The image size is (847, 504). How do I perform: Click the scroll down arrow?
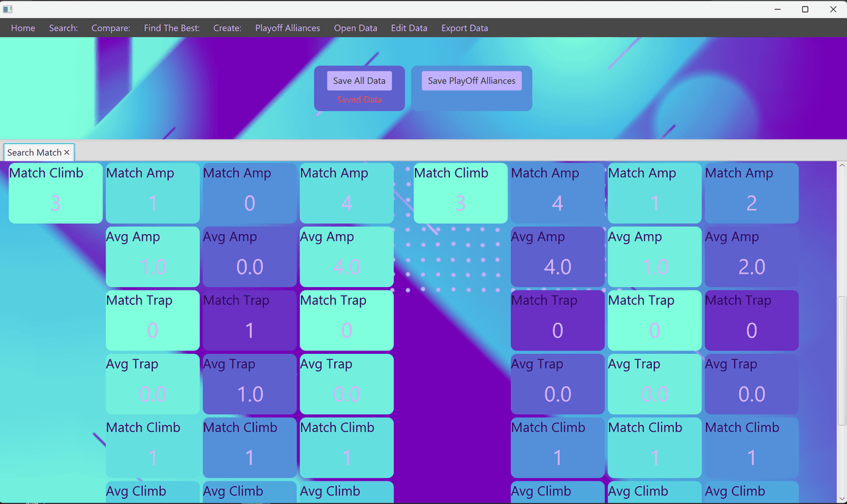click(x=842, y=498)
